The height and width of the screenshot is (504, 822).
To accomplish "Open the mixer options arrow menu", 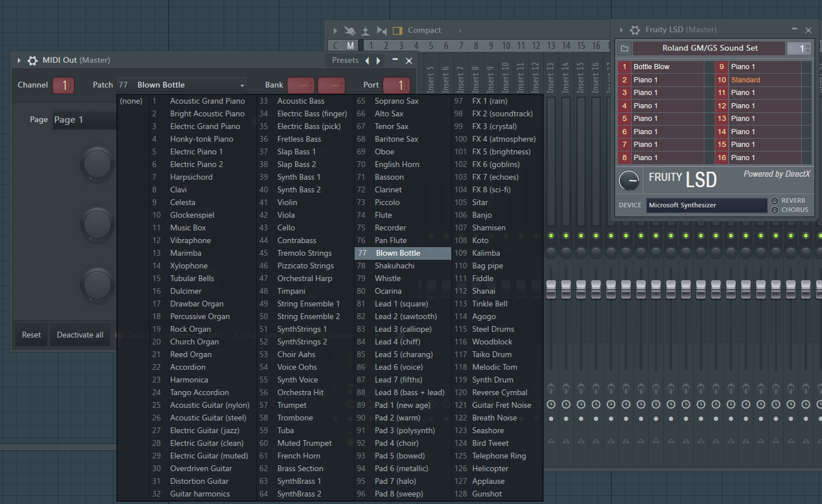I will coord(335,31).
